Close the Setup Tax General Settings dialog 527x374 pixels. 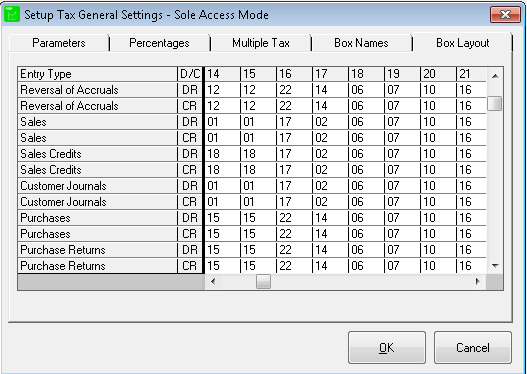tap(505, 14)
